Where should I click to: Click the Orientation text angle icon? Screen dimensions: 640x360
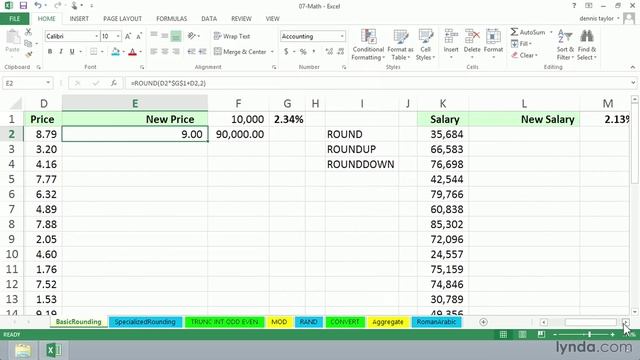point(191,36)
